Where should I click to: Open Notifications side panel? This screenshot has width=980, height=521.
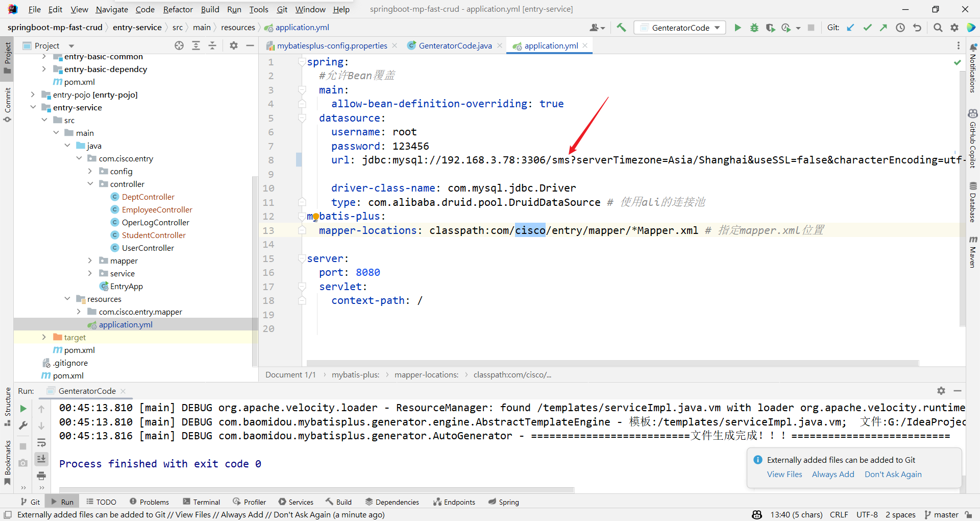pyautogui.click(x=973, y=68)
